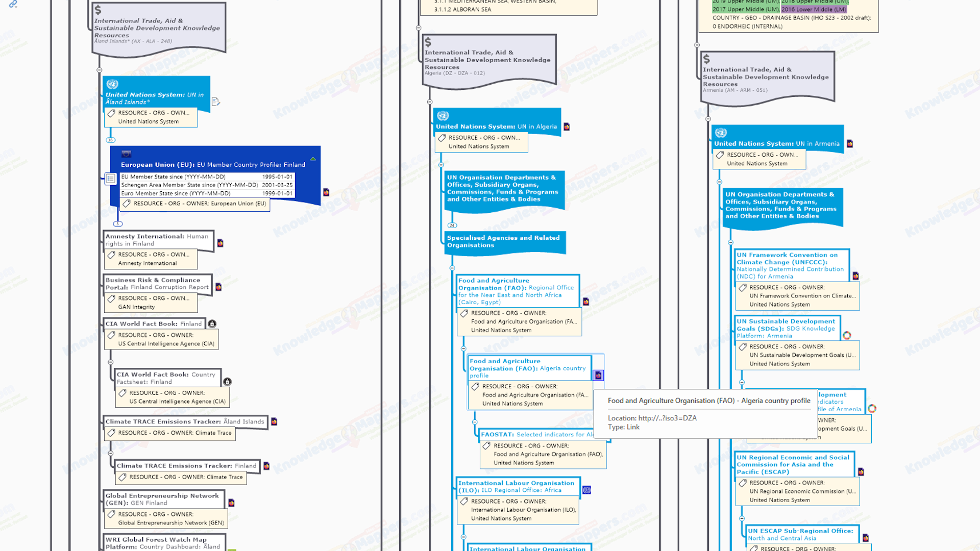Click the chain link icon at top-left corner
Image resolution: width=980 pixels, height=551 pixels.
[13, 4]
